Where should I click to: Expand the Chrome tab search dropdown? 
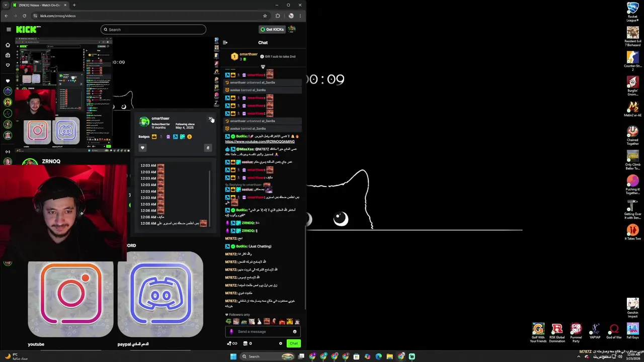[x=6, y=5]
